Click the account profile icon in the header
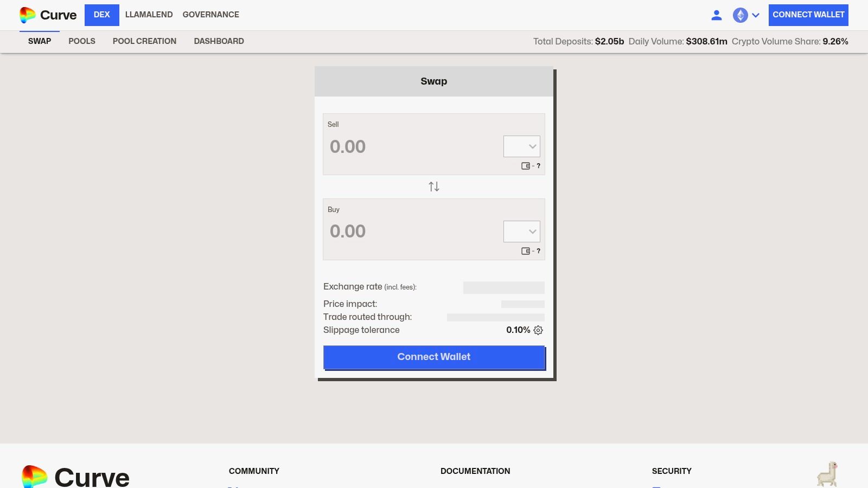The height and width of the screenshot is (488, 868). tap(716, 15)
